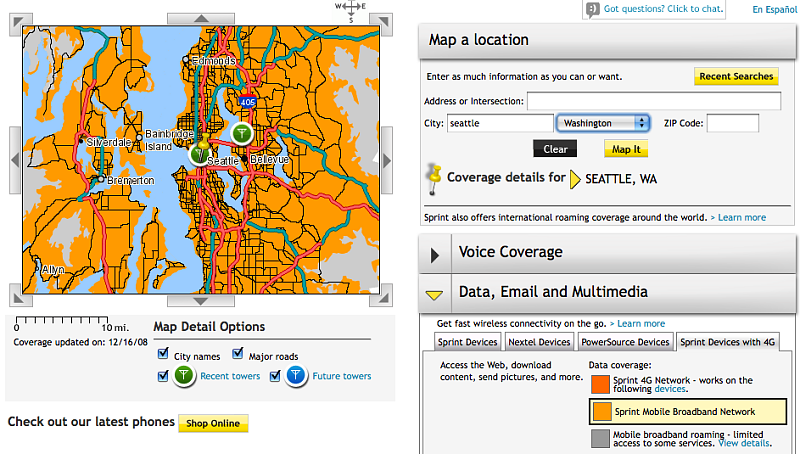Open the Washington state dropdown
Screen dimensions: 800x454
coord(603,123)
